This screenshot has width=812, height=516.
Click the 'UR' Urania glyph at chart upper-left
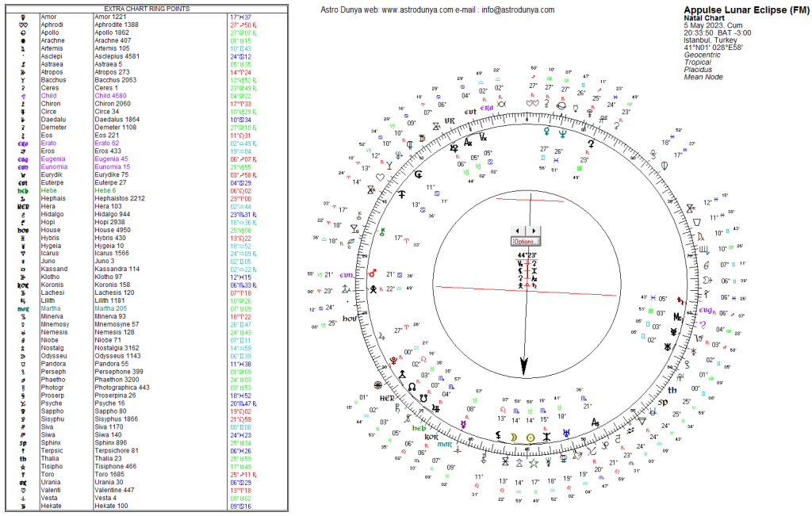(450, 120)
